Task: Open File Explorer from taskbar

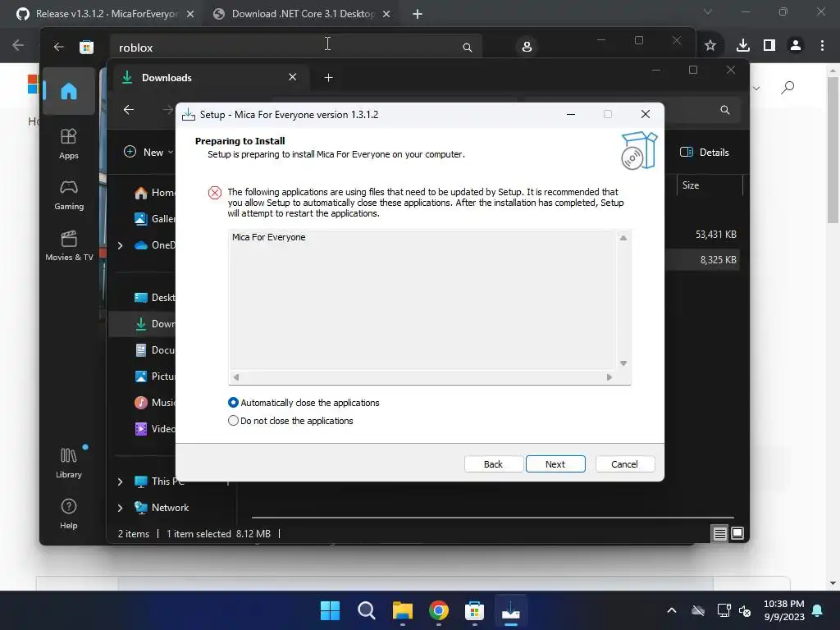Action: 402,610
